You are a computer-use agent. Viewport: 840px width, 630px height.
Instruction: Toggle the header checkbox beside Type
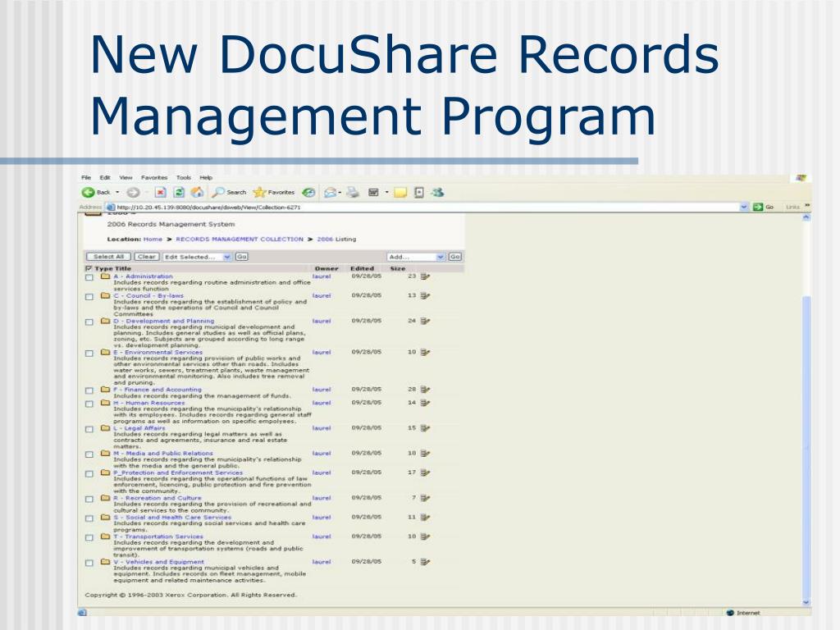click(89, 268)
